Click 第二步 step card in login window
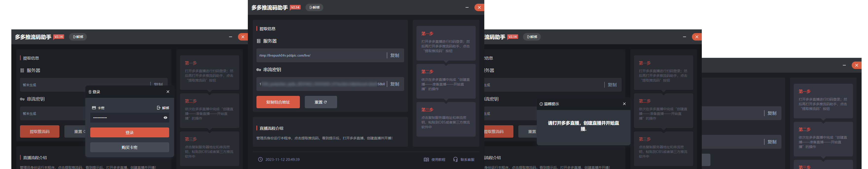Image resolution: width=868 pixels, height=169 pixels. tap(210, 111)
